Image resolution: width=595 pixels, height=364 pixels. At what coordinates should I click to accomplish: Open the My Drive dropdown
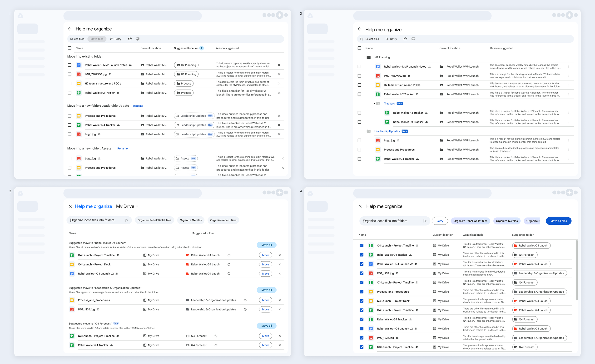tap(127, 206)
